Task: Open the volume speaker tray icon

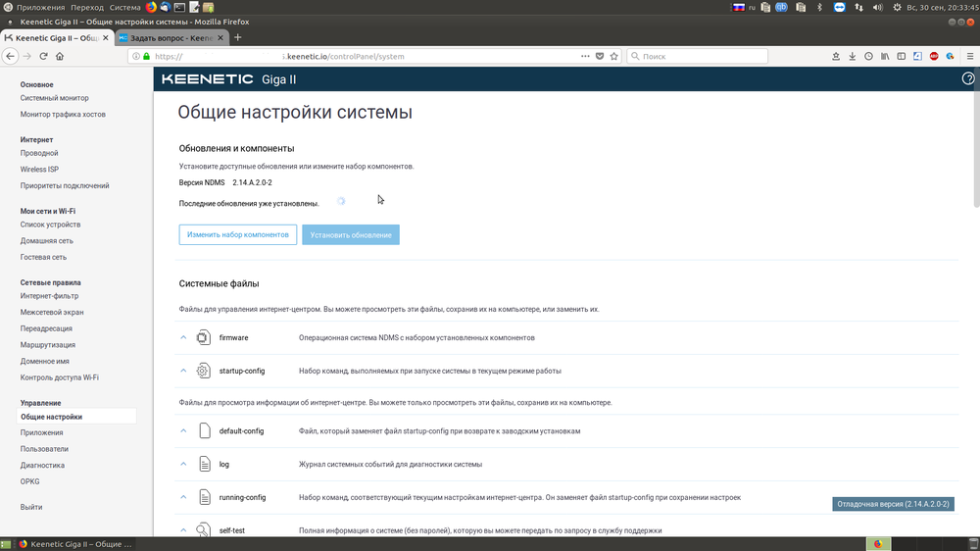Action: pyautogui.click(x=877, y=8)
